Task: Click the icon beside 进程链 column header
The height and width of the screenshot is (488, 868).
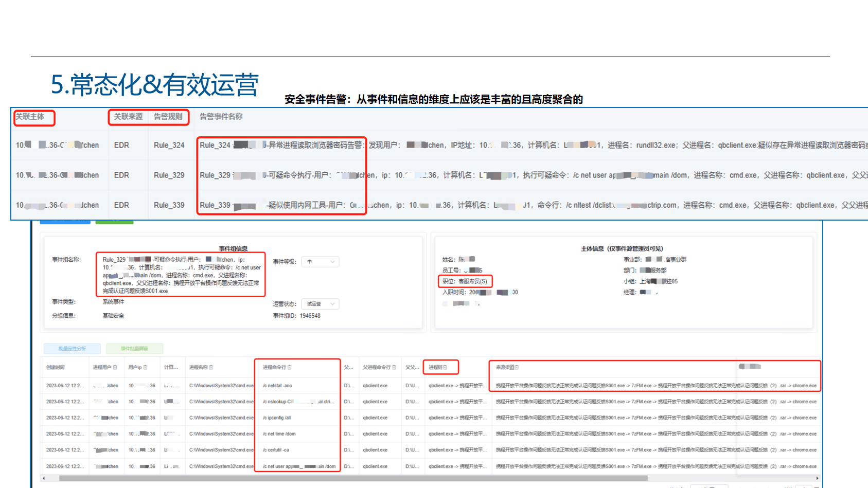Action: tap(445, 367)
